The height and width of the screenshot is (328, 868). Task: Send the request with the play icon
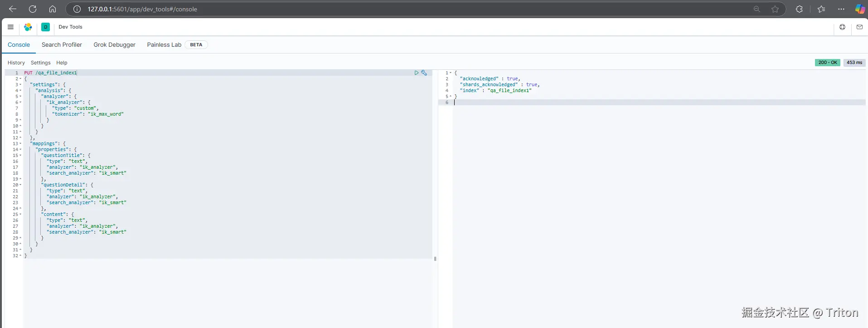(417, 73)
